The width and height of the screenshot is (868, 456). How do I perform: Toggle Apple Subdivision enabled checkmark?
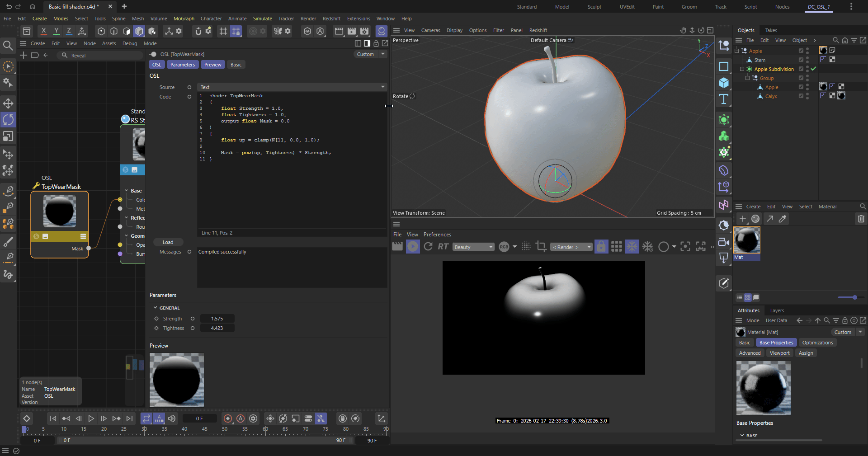[x=813, y=69]
